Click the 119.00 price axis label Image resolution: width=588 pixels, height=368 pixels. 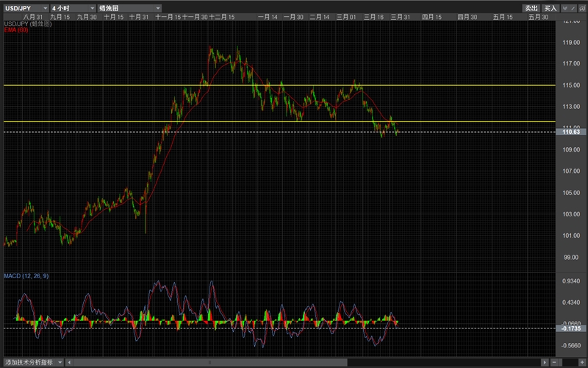click(x=571, y=43)
